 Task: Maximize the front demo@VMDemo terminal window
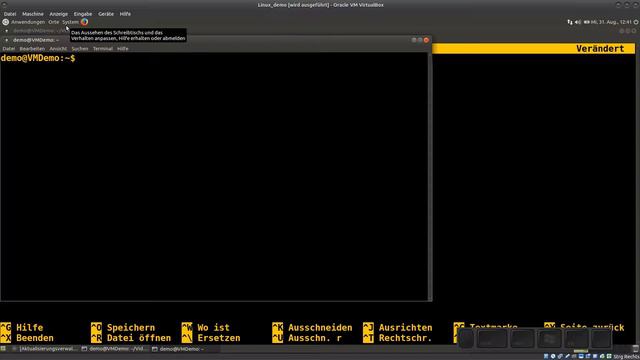click(x=420, y=40)
